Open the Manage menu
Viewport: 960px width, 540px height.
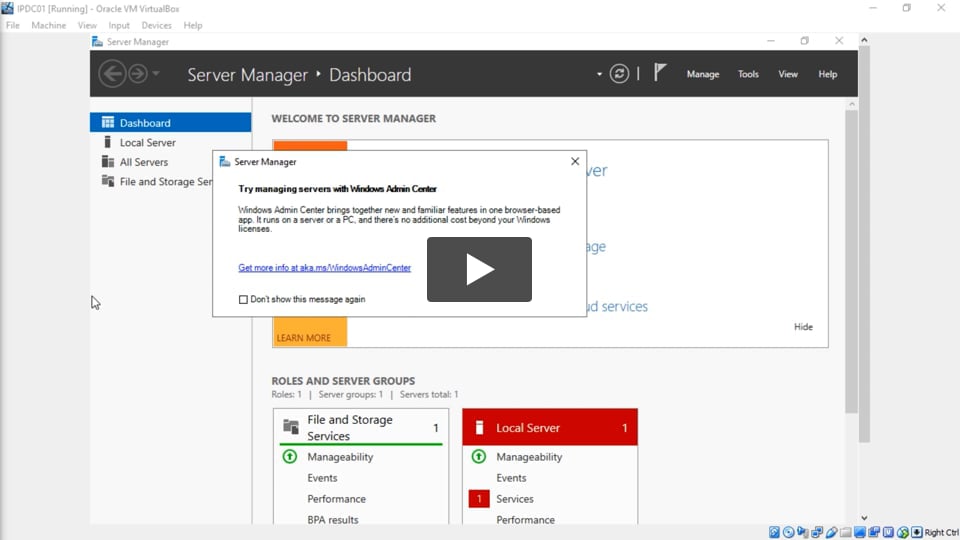(x=702, y=74)
